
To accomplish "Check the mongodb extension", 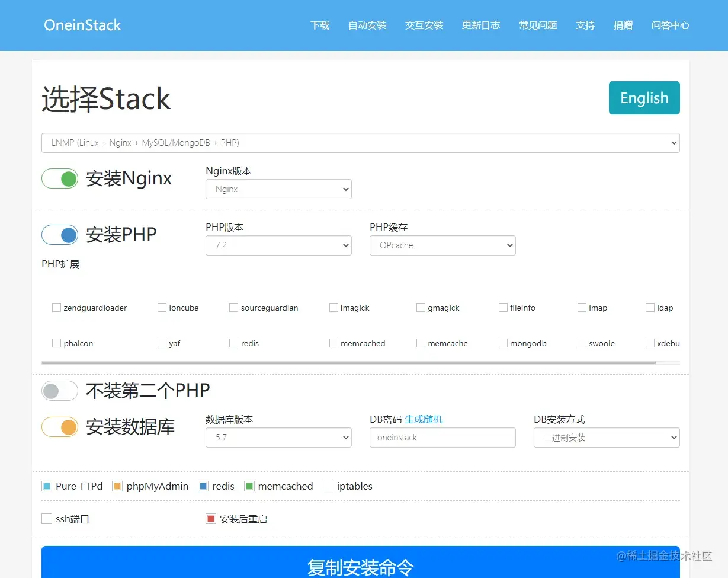I will click(x=503, y=343).
